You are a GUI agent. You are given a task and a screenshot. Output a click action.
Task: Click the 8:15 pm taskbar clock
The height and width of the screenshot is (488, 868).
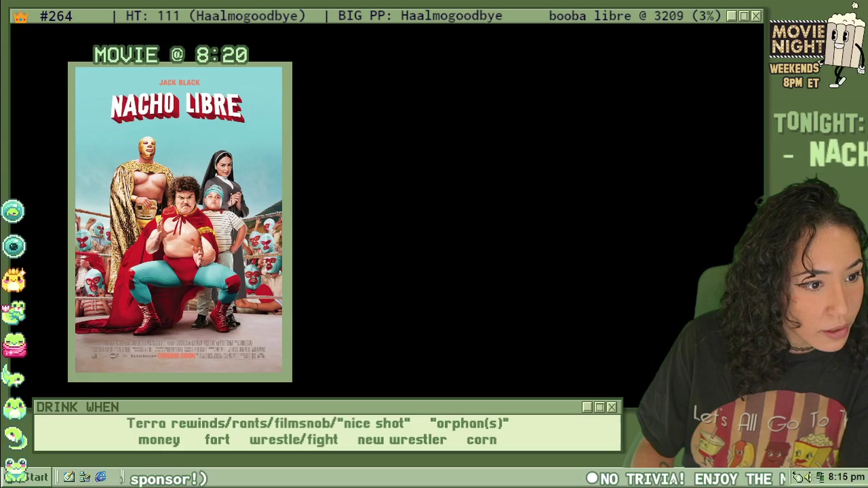[846, 477]
